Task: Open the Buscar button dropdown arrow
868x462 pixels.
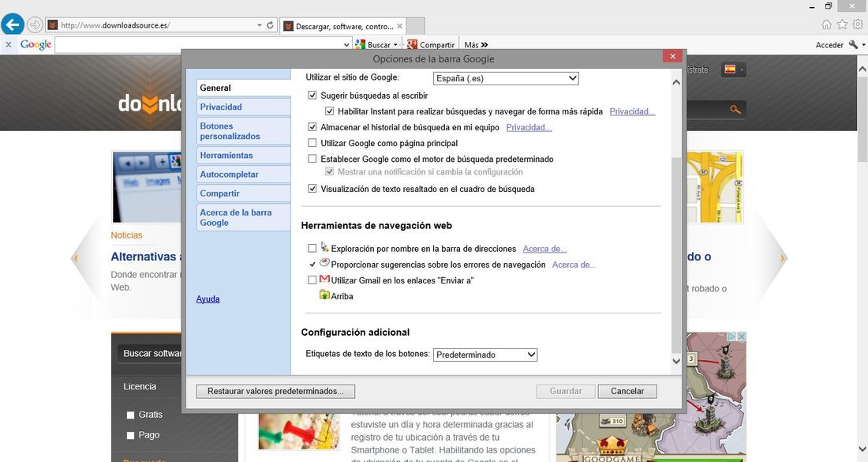Action: (395, 45)
